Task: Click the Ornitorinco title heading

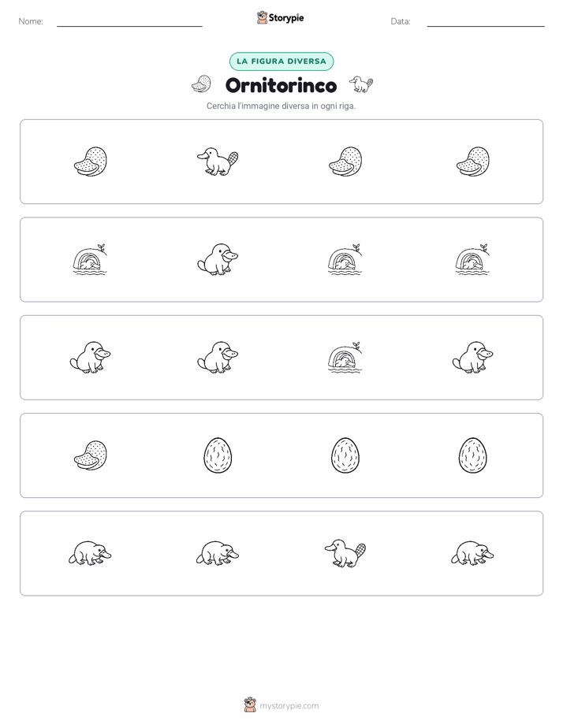Action: [281, 85]
